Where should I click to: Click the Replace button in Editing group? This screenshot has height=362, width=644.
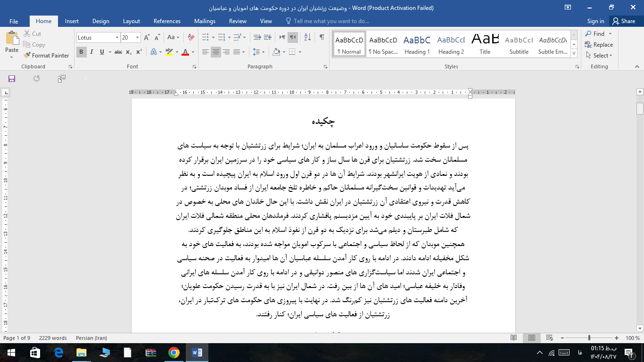[599, 45]
